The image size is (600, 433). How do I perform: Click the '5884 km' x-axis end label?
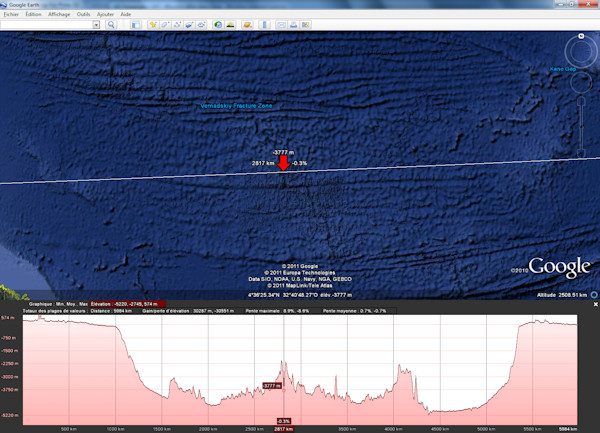(x=568, y=429)
